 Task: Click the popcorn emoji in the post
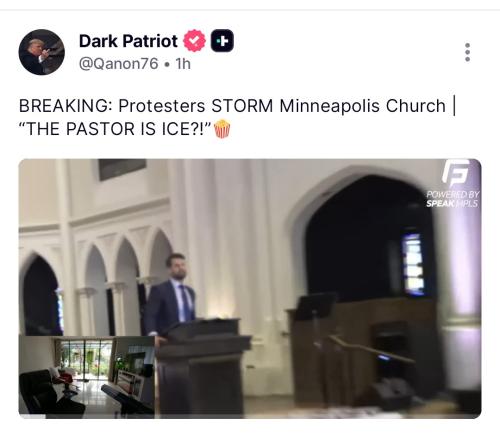point(222,129)
